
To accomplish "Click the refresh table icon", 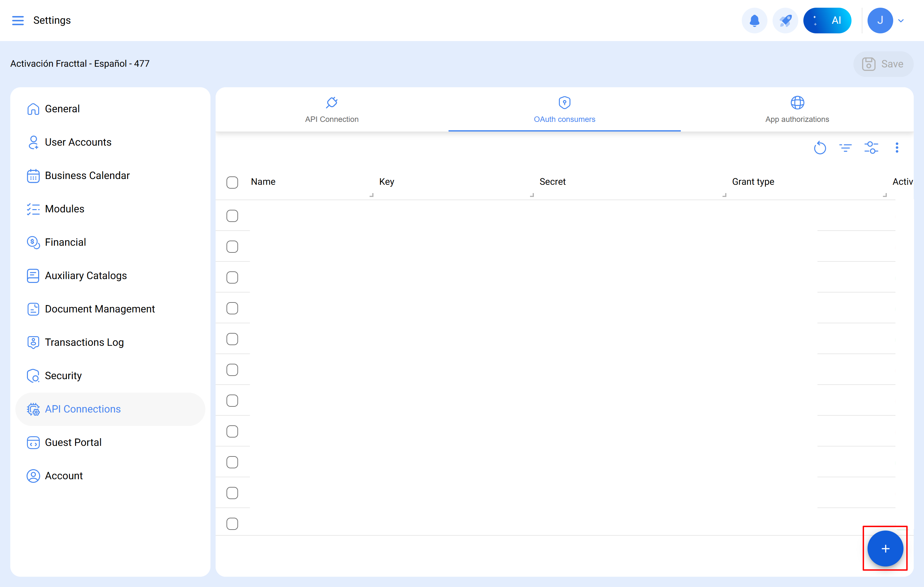I will click(x=820, y=148).
